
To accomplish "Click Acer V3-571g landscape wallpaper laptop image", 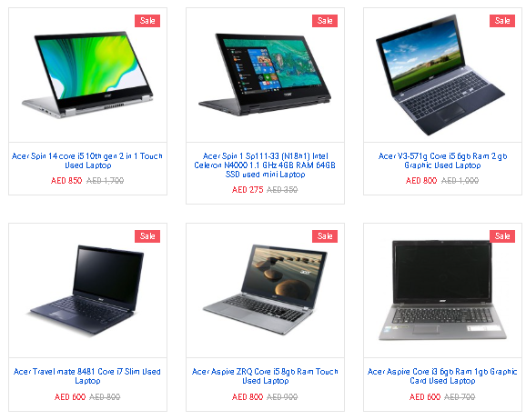I will tap(440, 75).
